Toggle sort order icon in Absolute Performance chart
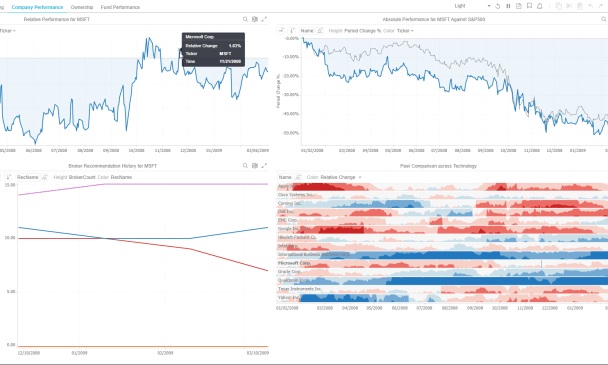Viewport: 608px width, 365px height. point(292,31)
